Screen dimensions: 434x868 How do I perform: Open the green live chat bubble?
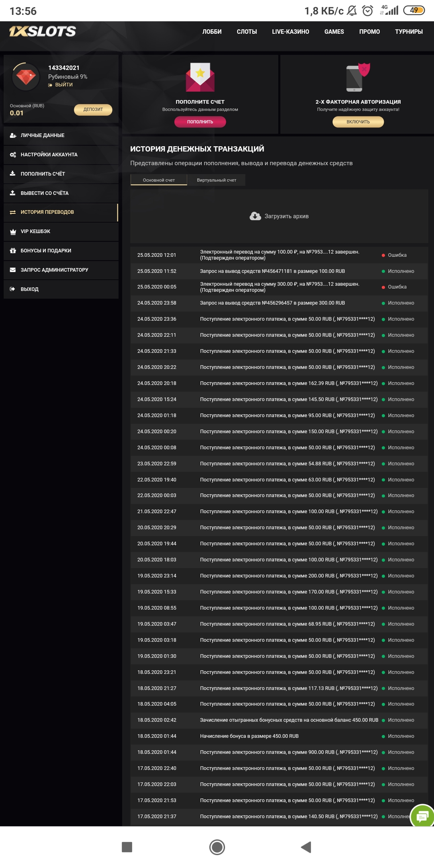pos(422,816)
